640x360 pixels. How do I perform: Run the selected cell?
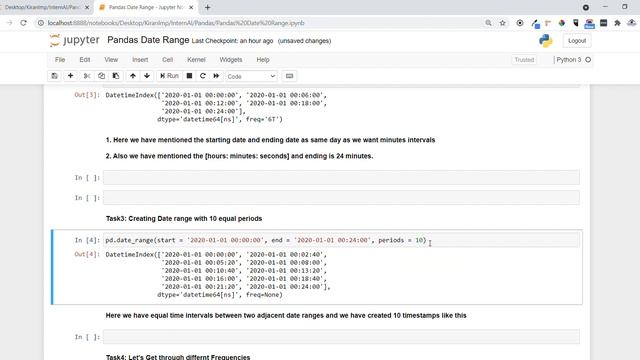pos(169,76)
